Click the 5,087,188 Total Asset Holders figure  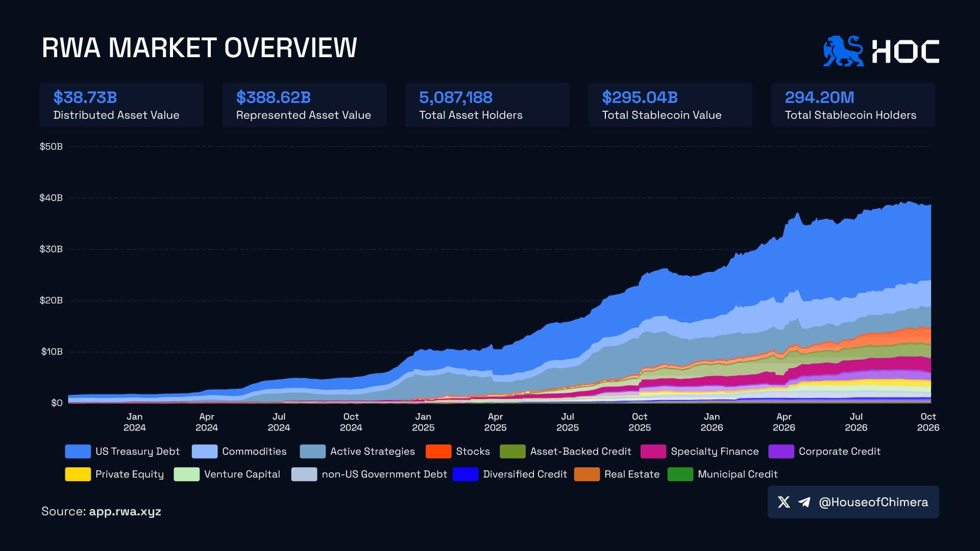pyautogui.click(x=456, y=97)
